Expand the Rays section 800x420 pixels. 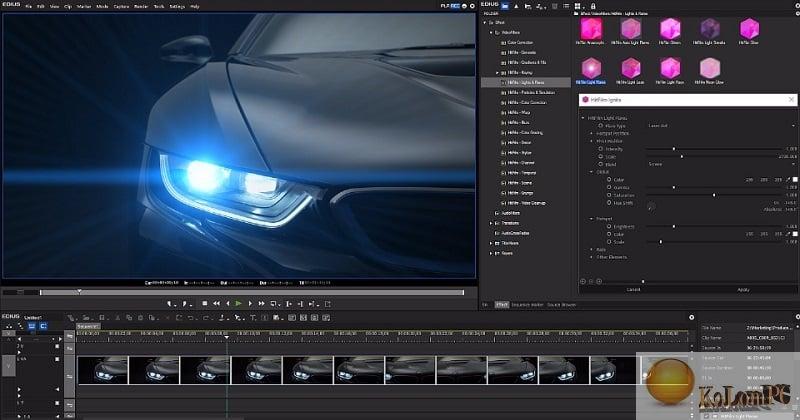pyautogui.click(x=592, y=250)
